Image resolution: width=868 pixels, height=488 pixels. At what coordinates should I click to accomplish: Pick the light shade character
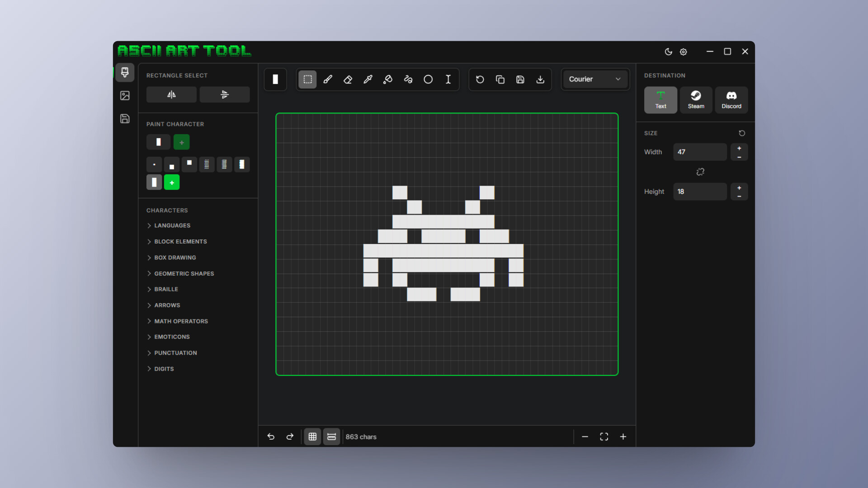[207, 164]
